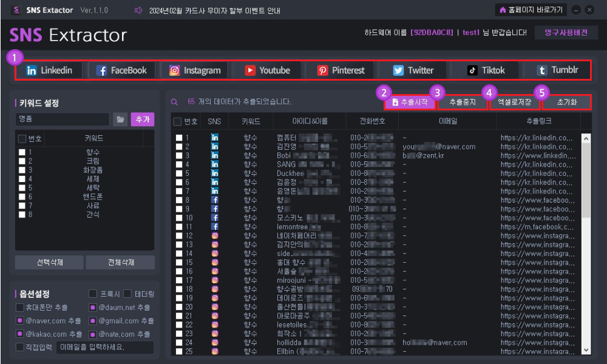Tick the select-all checkbox in results header

[x=177, y=121]
